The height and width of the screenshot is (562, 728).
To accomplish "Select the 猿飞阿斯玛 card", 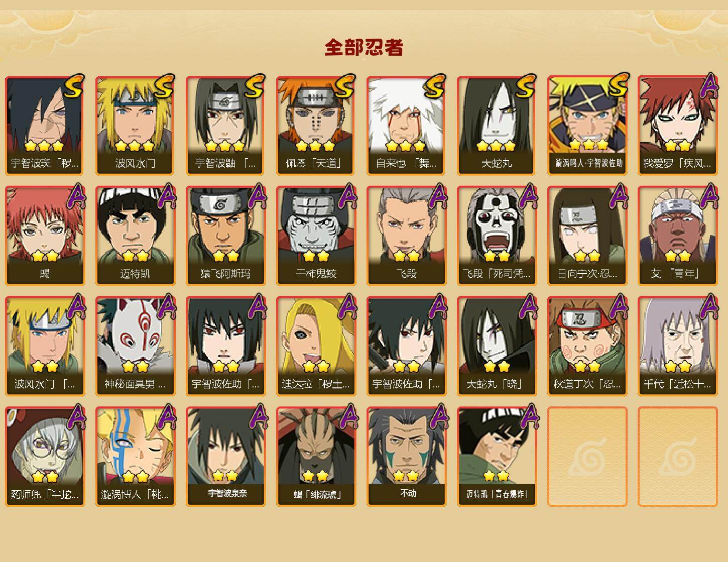I will [225, 236].
